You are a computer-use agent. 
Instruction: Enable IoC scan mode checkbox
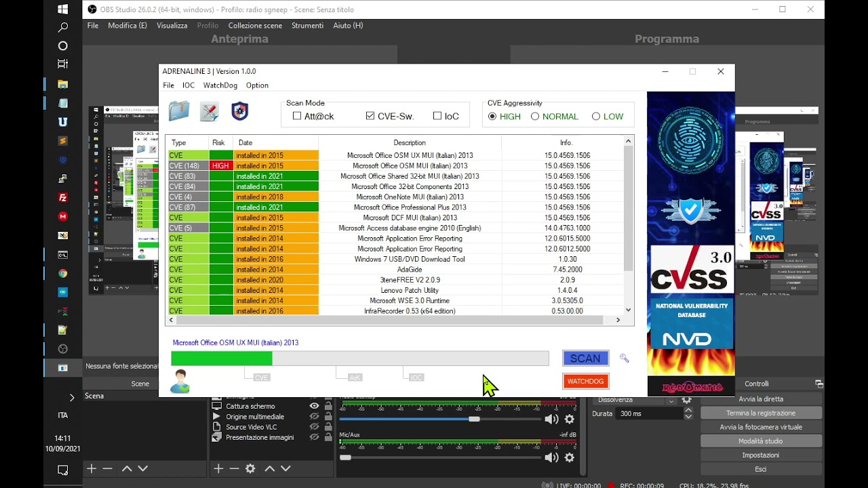[437, 116]
